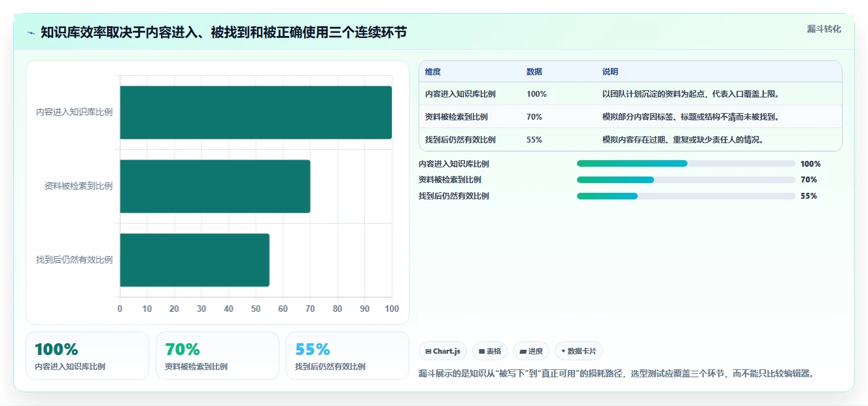The width and height of the screenshot is (868, 406).
Task: Click the 70% value in the table
Action: [534, 117]
